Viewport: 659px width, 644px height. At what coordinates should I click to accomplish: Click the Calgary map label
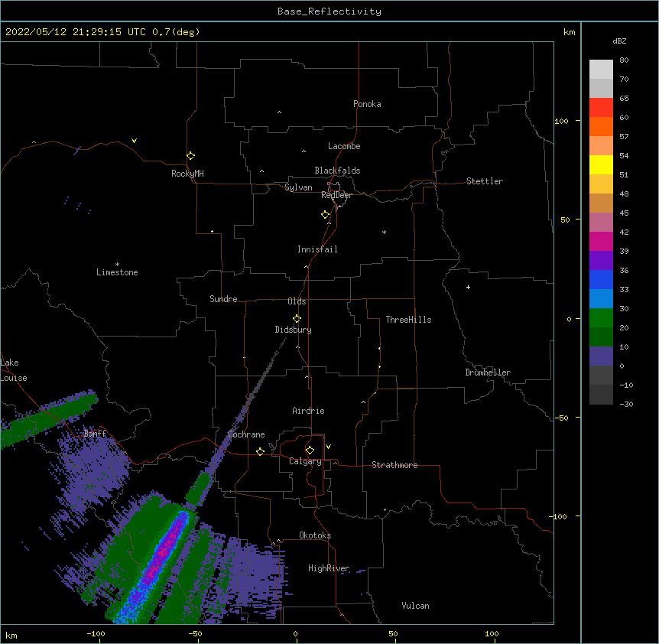305,461
